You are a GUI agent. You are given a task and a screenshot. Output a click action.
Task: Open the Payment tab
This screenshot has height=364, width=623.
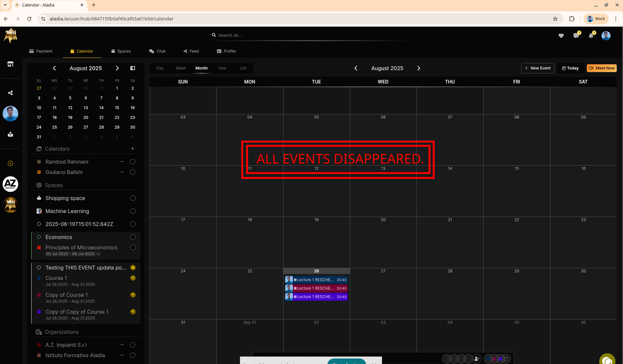[41, 51]
